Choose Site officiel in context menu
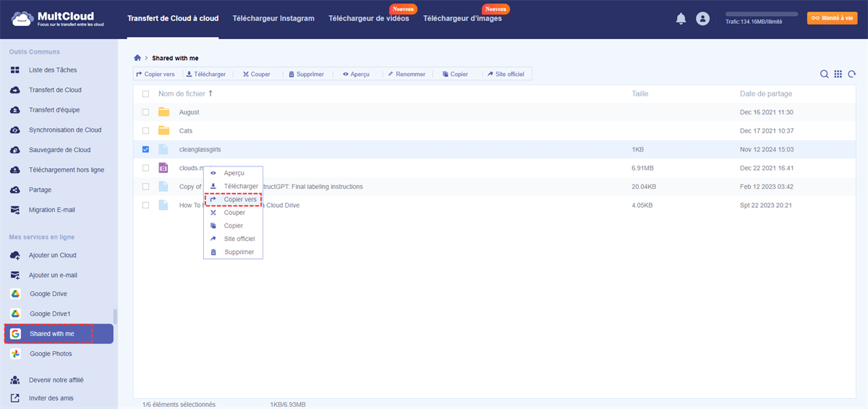 click(x=234, y=239)
